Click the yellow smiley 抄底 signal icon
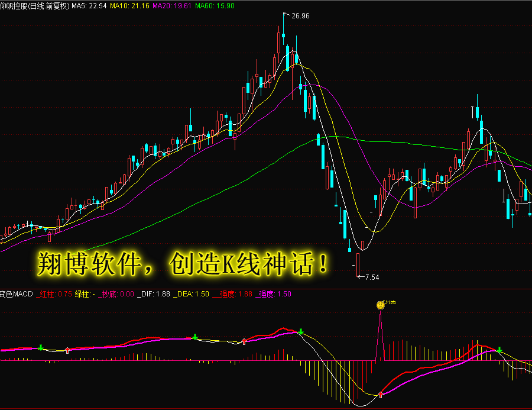The width and height of the screenshot is (532, 410). click(x=380, y=305)
